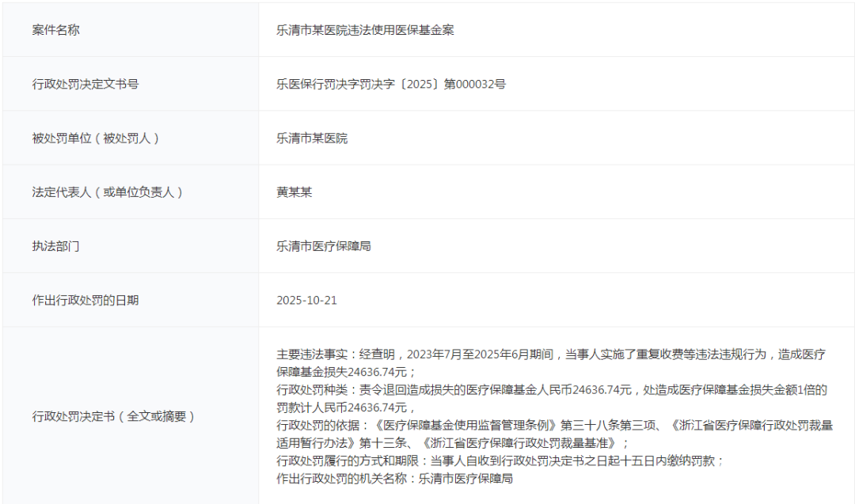The height and width of the screenshot is (504, 855).
Task: Click the line starting with '行政处罚履行的方式和期限'
Action: tap(500, 460)
